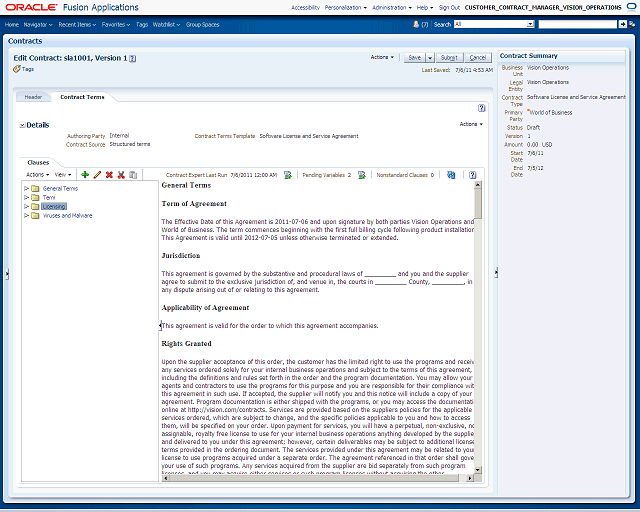Open the Clauses View menu
Viewport: 640px width, 512px height.
63,174
